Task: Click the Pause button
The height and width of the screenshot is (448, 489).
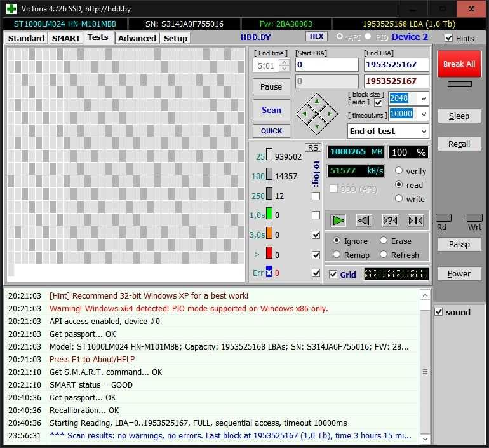Action: tap(271, 86)
